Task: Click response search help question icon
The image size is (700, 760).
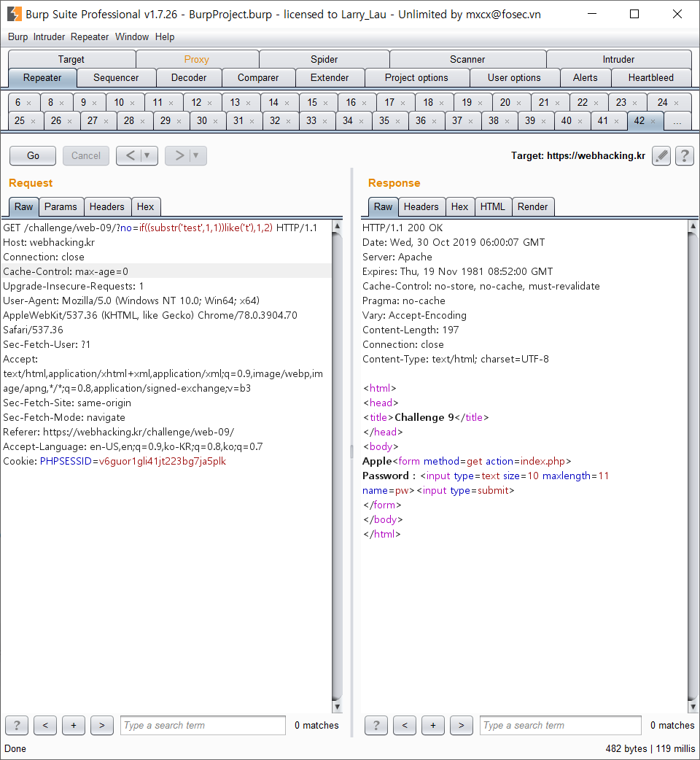Action: click(376, 726)
